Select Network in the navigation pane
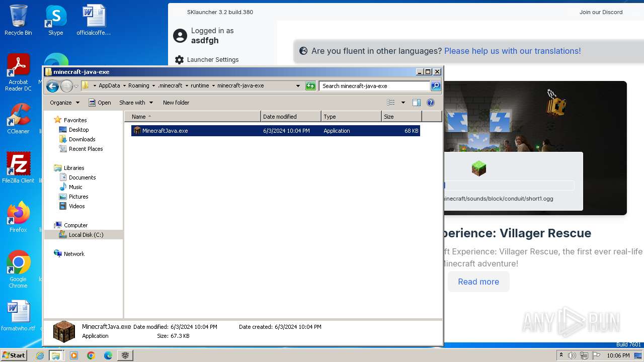The image size is (644, 362). [x=74, y=254]
